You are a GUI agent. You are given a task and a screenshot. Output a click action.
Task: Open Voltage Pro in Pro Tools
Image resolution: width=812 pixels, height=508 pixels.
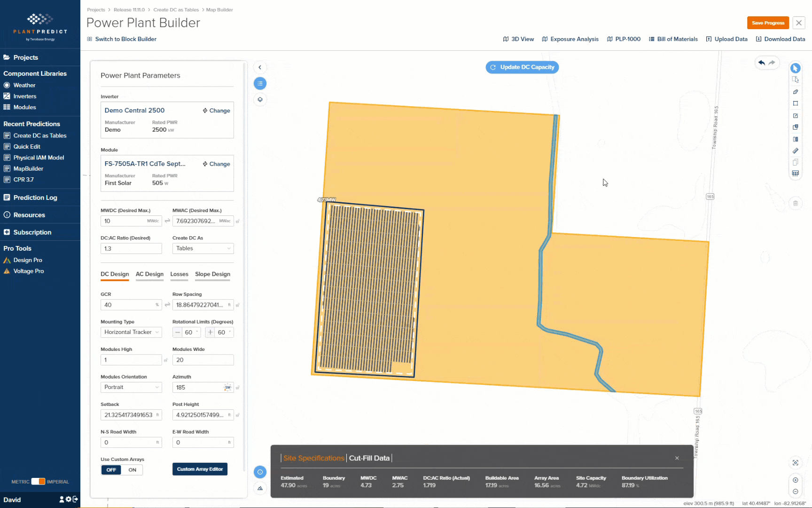[24, 271]
